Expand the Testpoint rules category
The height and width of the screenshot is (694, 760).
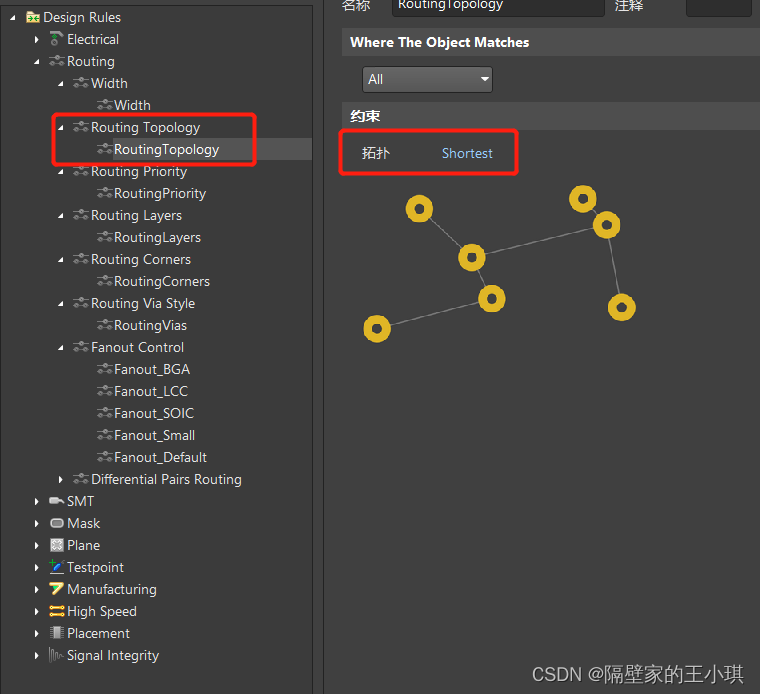click(x=36, y=568)
